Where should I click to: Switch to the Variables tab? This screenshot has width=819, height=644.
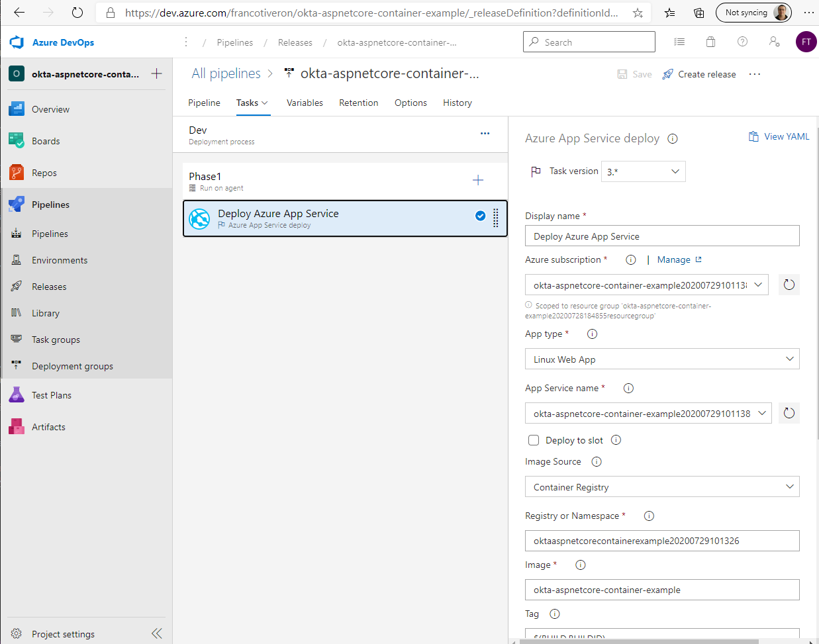click(305, 103)
